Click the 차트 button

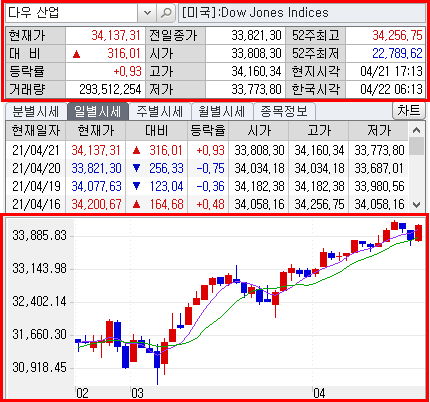point(409,111)
